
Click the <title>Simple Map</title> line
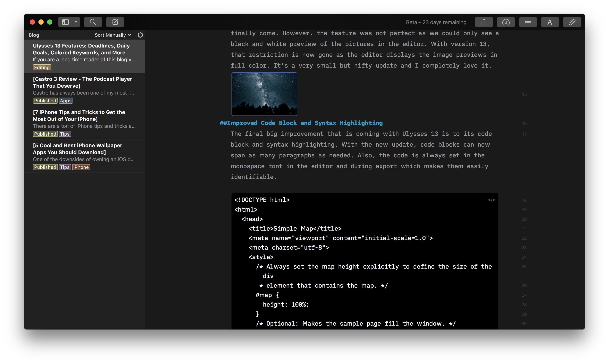295,229
